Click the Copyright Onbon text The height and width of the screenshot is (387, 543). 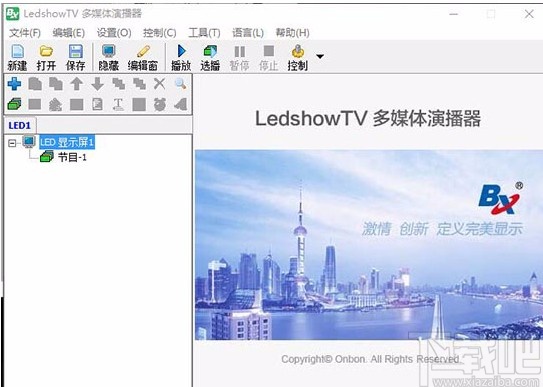tap(370, 359)
